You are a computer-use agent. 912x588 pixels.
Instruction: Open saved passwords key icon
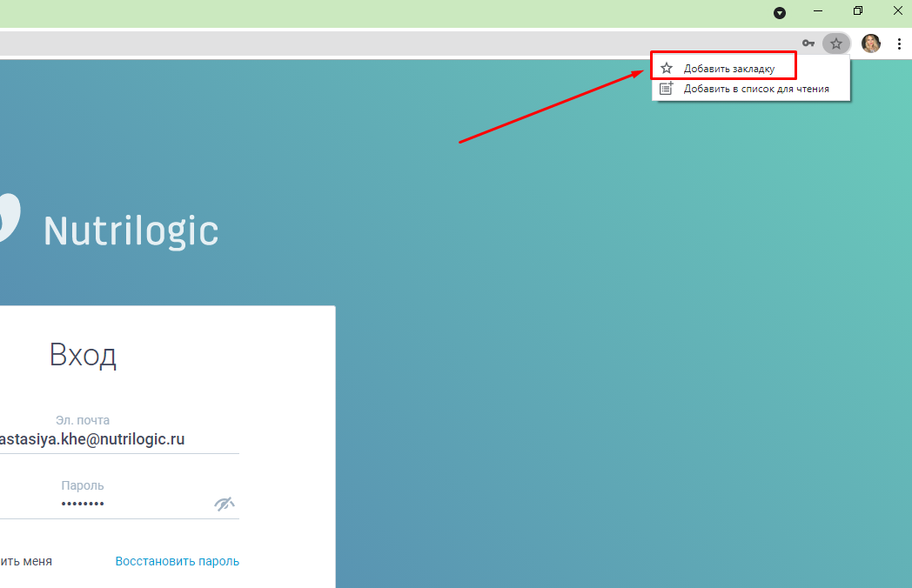click(808, 43)
